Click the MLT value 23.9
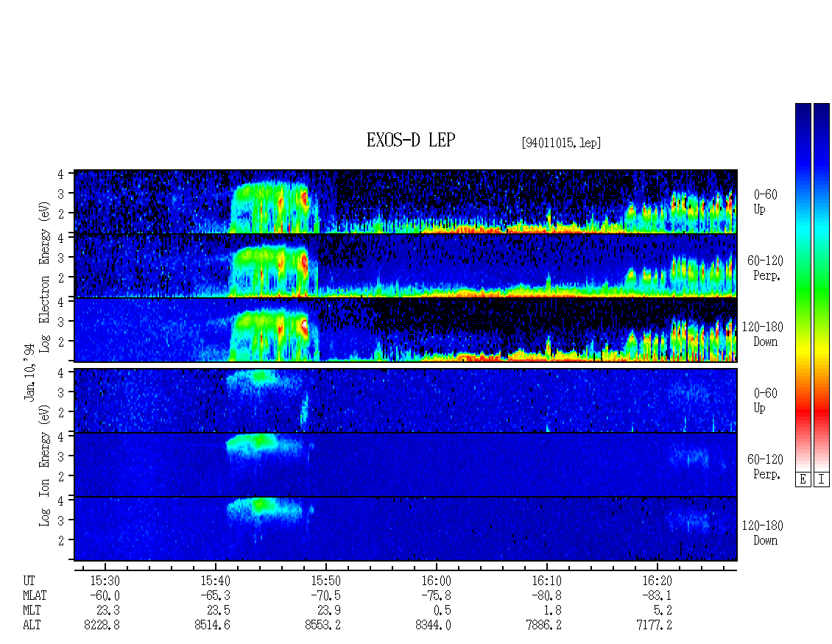 pyautogui.click(x=329, y=611)
